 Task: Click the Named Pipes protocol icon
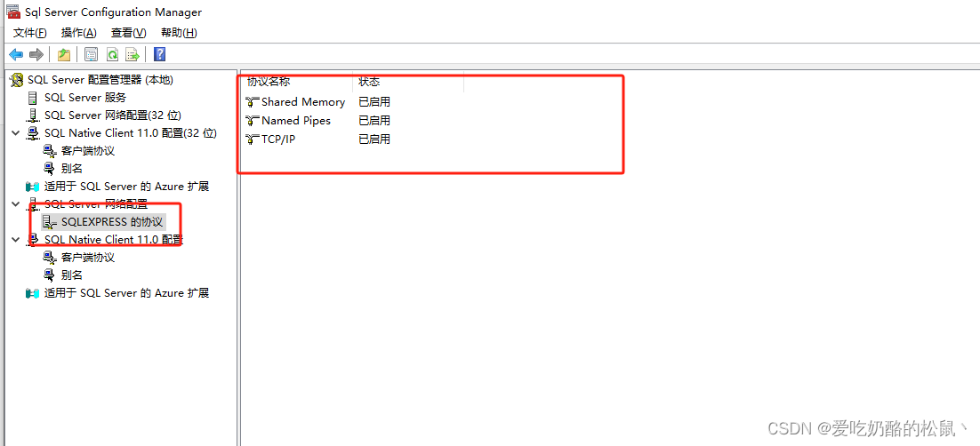(253, 120)
